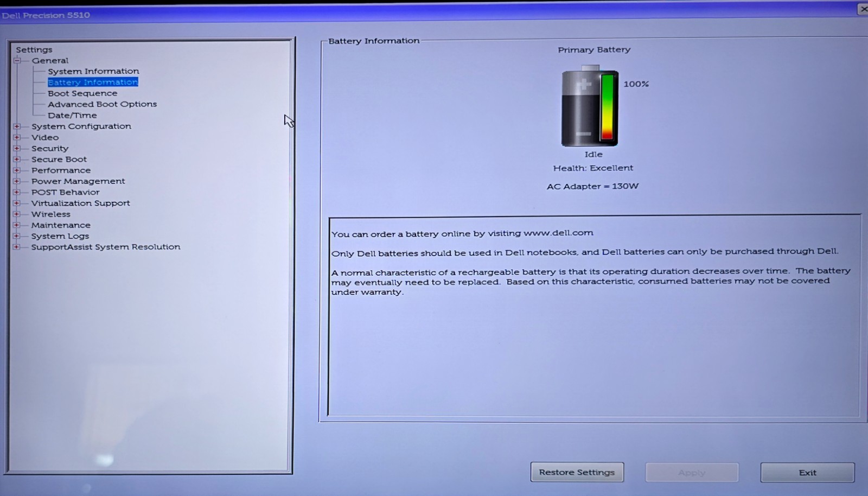Click the 100% charge text
The width and height of the screenshot is (868, 496).
(636, 84)
